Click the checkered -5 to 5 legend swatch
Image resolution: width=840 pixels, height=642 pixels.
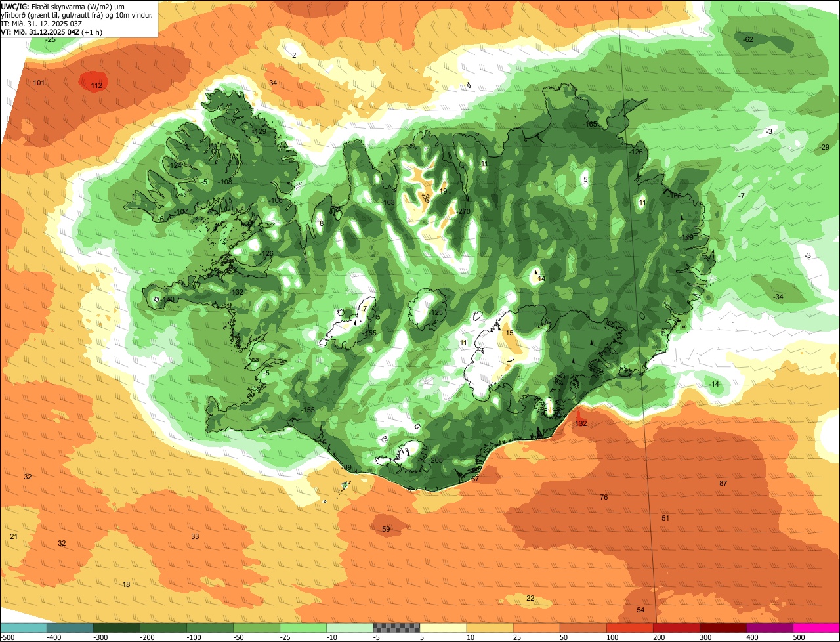[x=396, y=628]
